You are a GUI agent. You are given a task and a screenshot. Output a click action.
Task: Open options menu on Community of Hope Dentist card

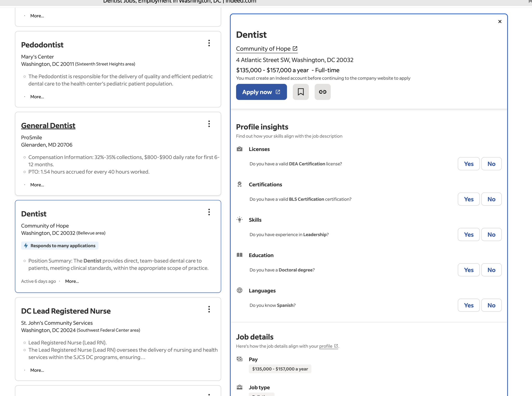[x=209, y=212]
